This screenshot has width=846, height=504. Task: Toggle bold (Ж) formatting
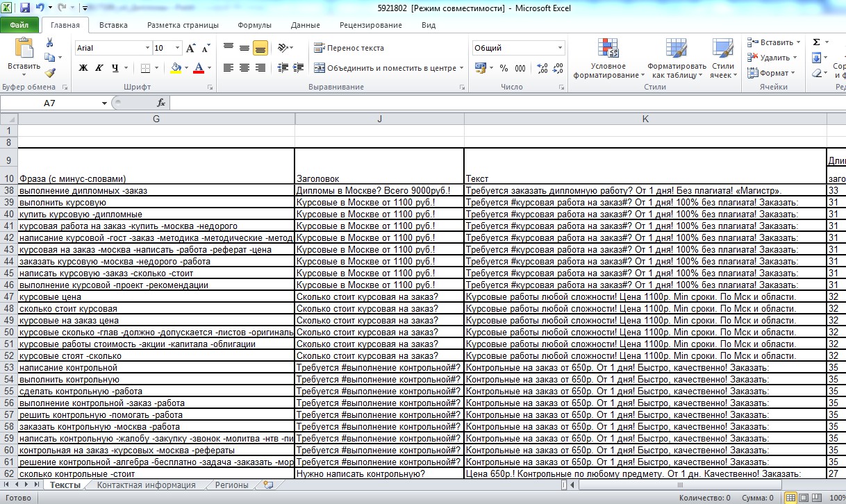click(x=83, y=68)
